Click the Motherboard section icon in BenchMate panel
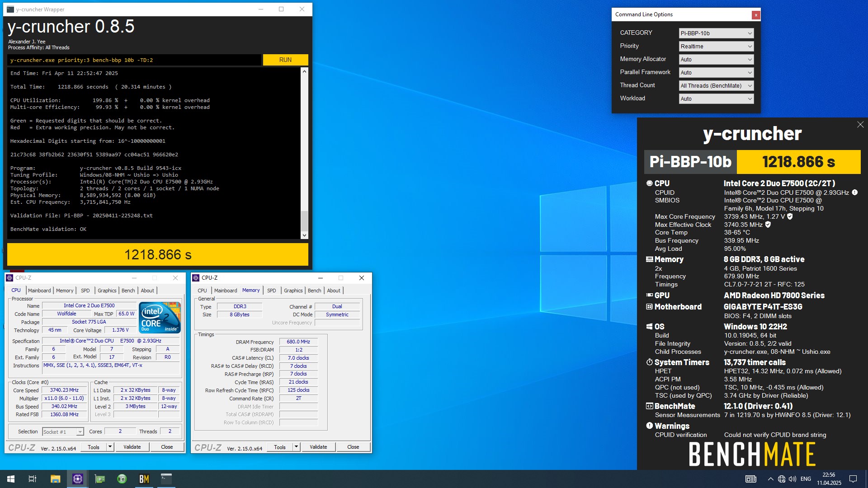The height and width of the screenshot is (488, 868). coord(649,307)
